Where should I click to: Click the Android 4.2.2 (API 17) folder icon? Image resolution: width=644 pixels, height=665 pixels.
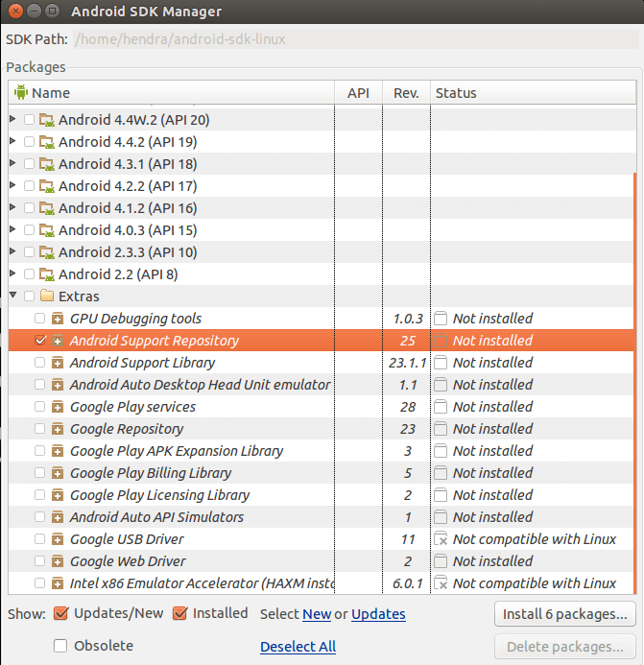(x=47, y=186)
